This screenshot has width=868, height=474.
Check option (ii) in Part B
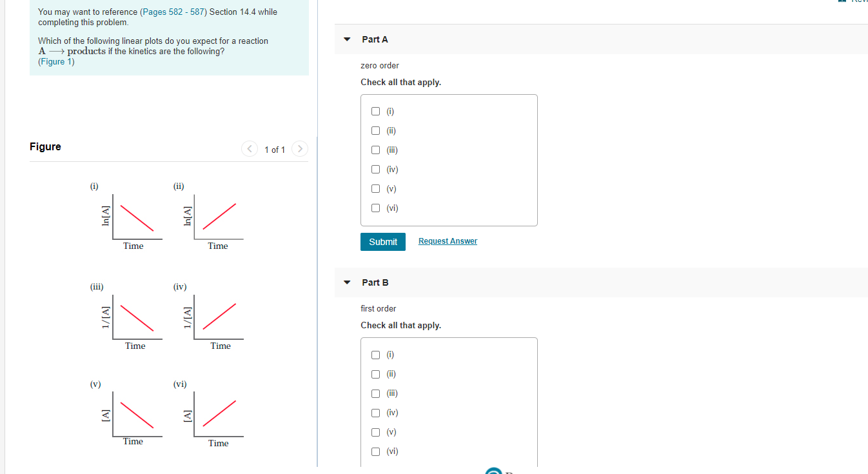pos(375,373)
